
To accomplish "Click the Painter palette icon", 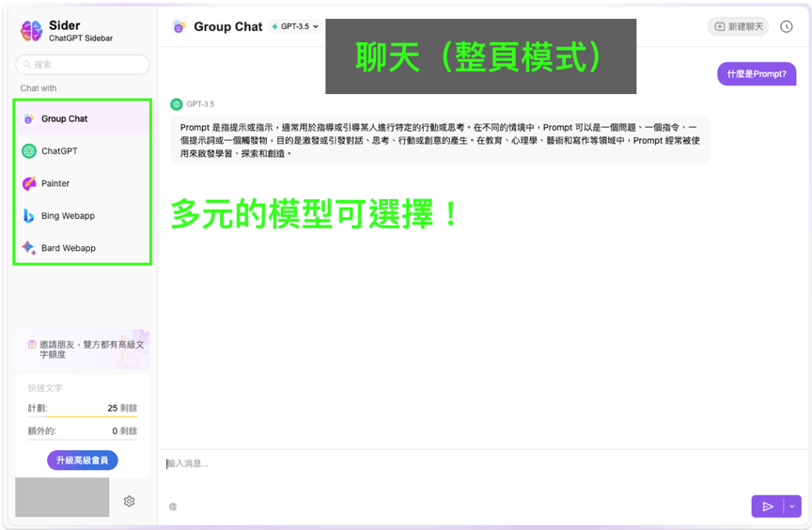I will click(x=29, y=183).
